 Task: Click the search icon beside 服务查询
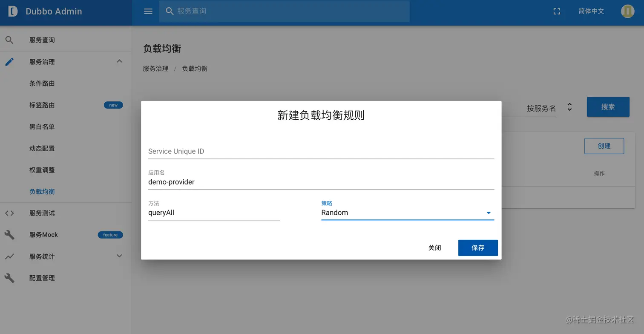[9, 40]
